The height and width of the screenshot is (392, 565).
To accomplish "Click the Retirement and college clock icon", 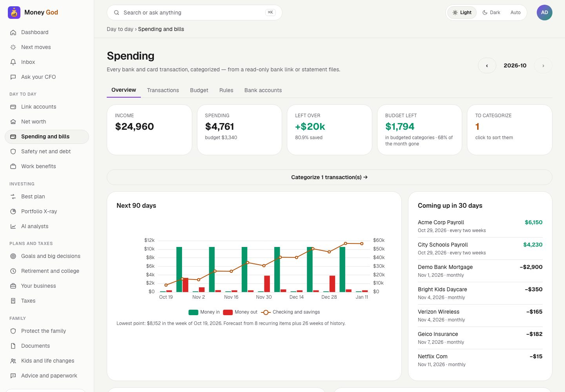I will (13, 271).
